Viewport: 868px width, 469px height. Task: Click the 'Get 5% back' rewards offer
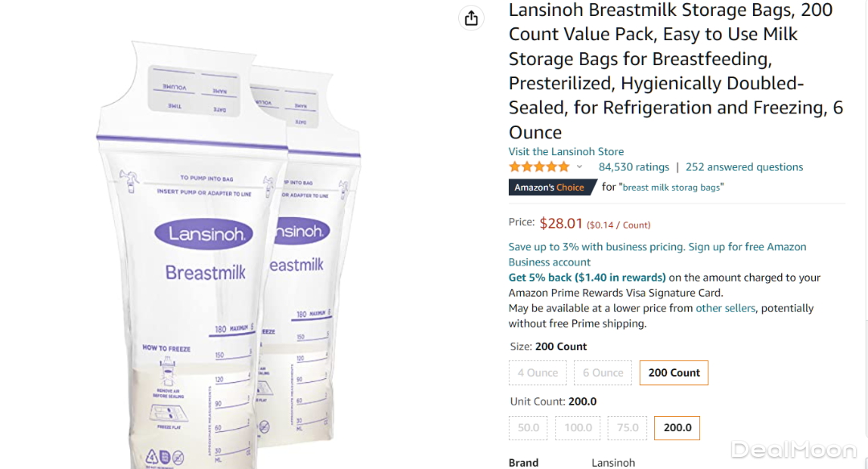point(588,278)
